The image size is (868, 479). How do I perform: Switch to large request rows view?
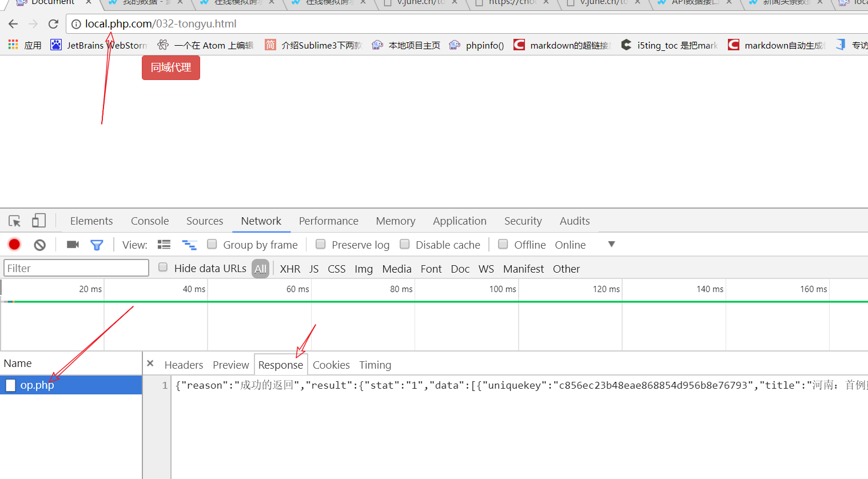(164, 245)
